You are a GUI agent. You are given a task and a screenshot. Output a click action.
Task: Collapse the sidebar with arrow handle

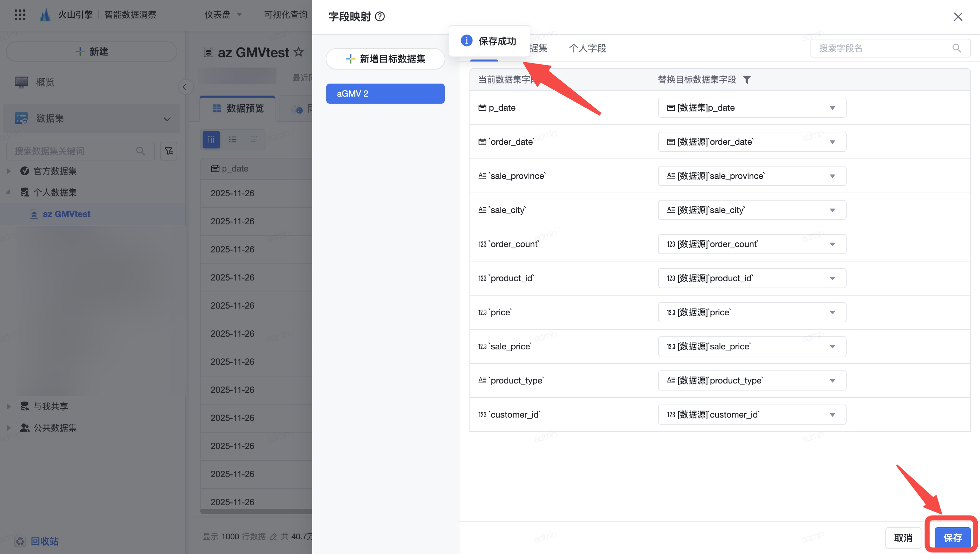click(x=185, y=87)
